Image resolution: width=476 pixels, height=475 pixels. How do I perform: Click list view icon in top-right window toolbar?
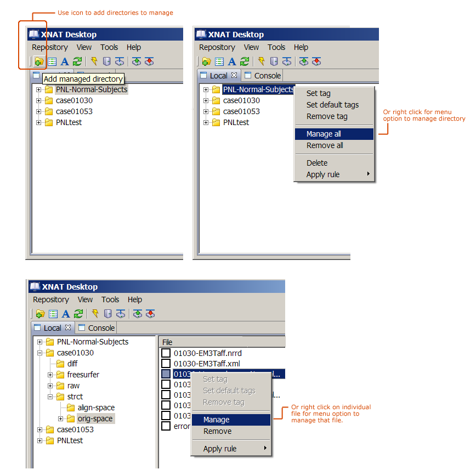tap(219, 61)
